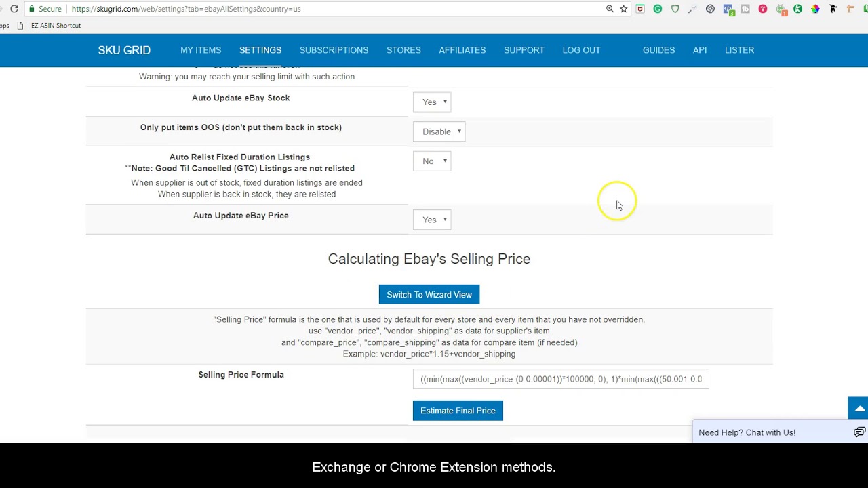Go to LISTER in the nav bar
Viewport: 868px width, 488px height.
click(739, 50)
